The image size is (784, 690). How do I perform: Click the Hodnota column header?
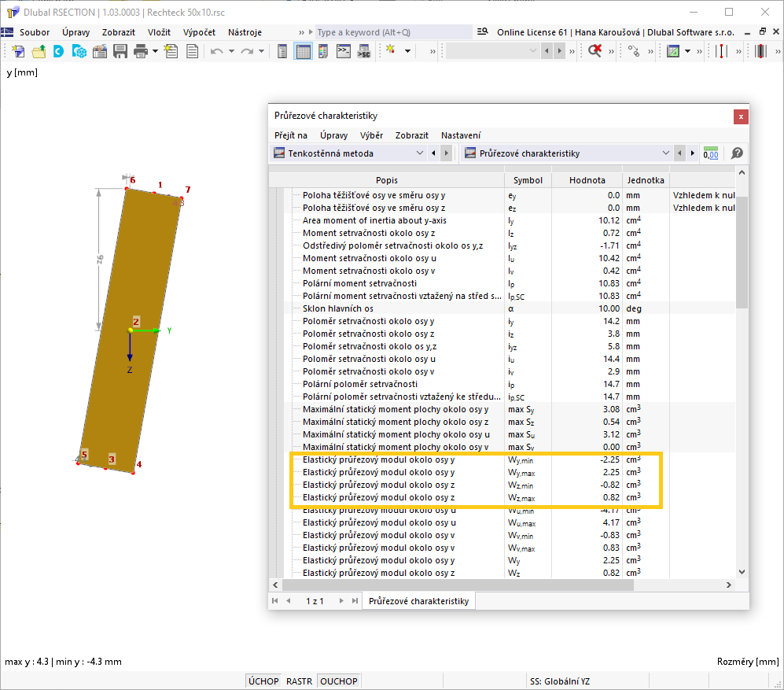[587, 180]
